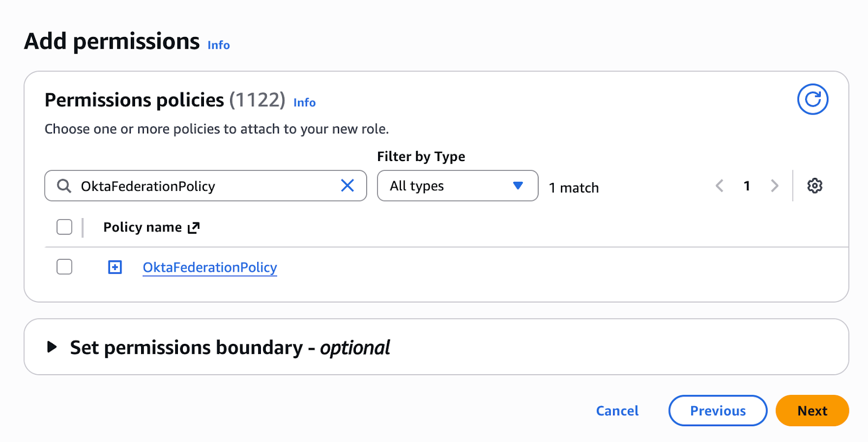Open Policy name external link icon
This screenshot has width=868, height=442.
(194, 228)
